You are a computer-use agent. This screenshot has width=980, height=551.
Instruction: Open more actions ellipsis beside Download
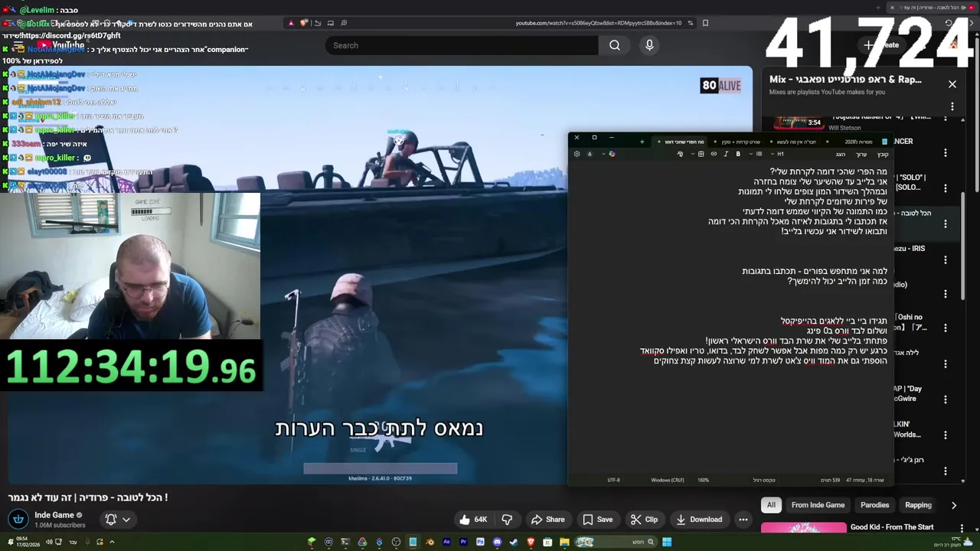(x=743, y=520)
